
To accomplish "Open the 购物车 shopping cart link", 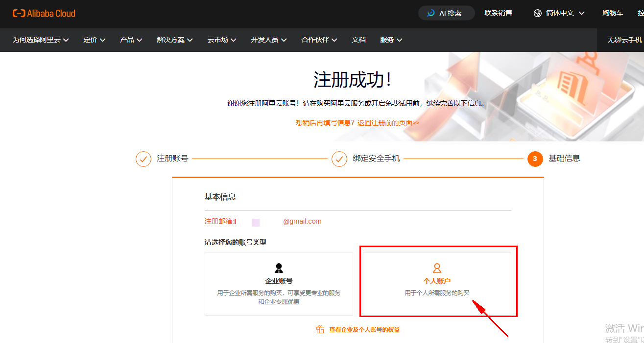I will coord(613,13).
